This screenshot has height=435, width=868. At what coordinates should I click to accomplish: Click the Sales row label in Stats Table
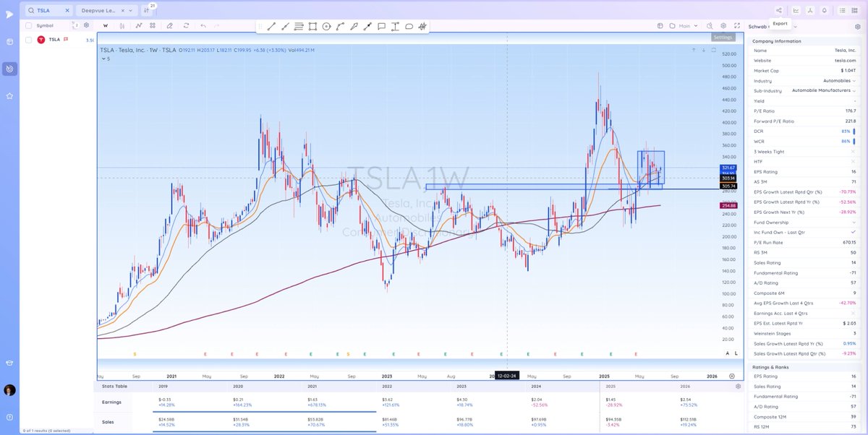107,421
